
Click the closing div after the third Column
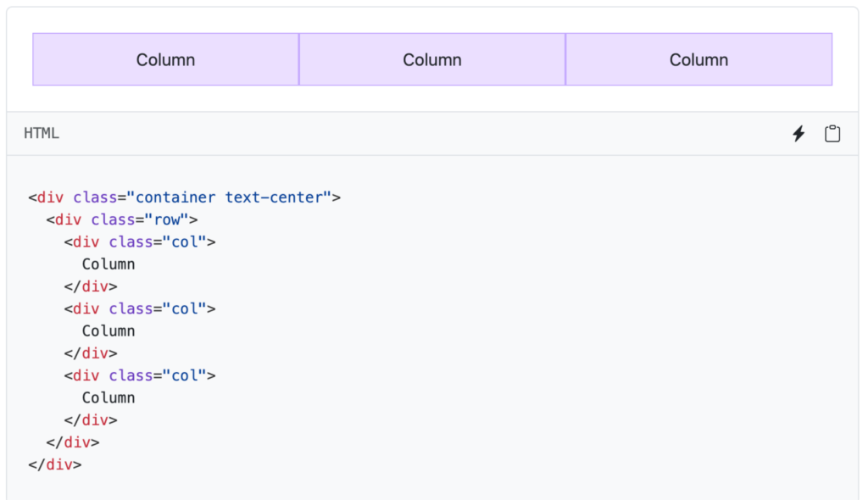click(91, 420)
